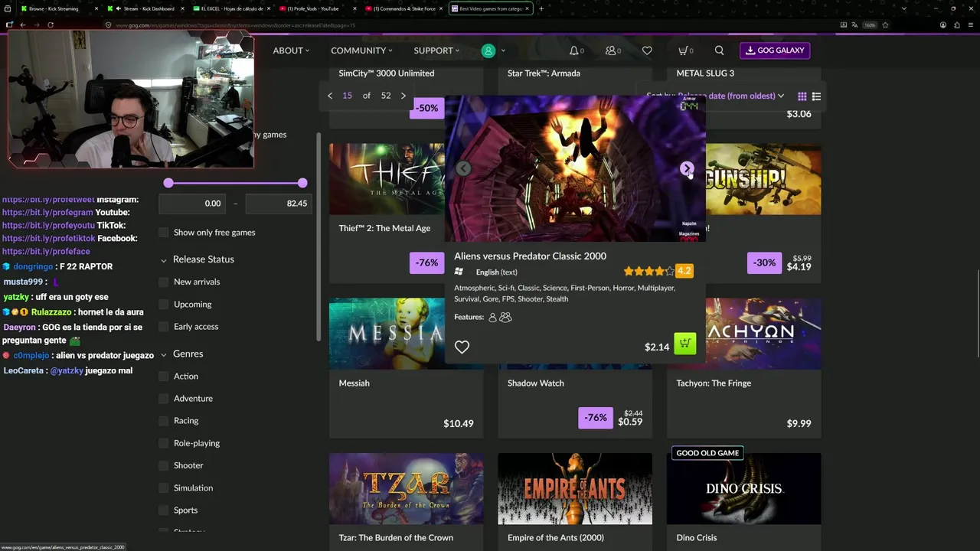Show previous screenshot in game preview
The image size is (980, 551).
(x=463, y=168)
